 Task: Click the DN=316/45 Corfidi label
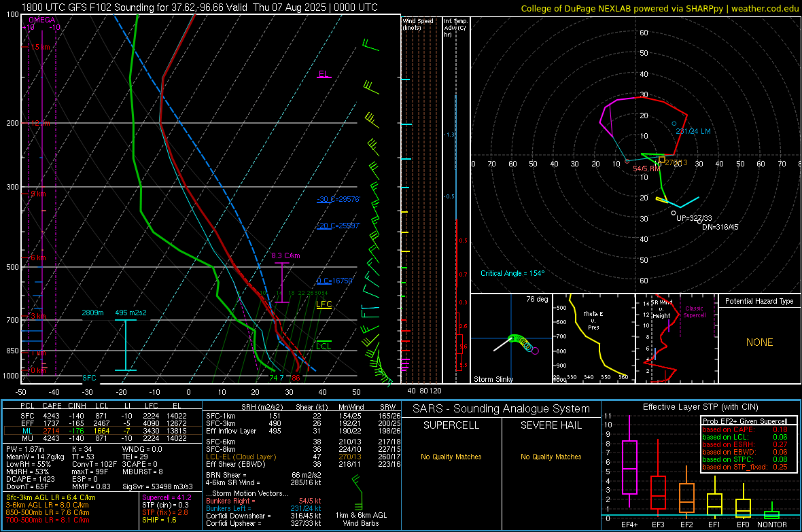point(720,227)
